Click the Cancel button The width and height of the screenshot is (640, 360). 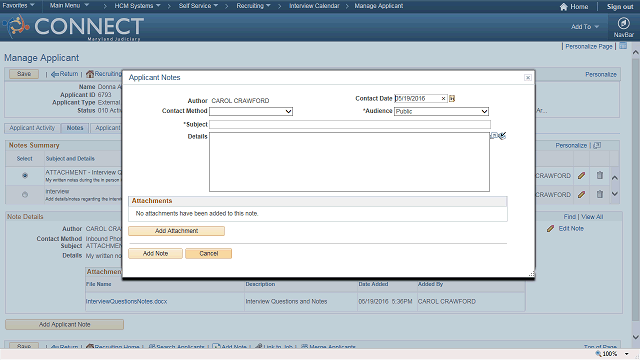click(x=209, y=253)
